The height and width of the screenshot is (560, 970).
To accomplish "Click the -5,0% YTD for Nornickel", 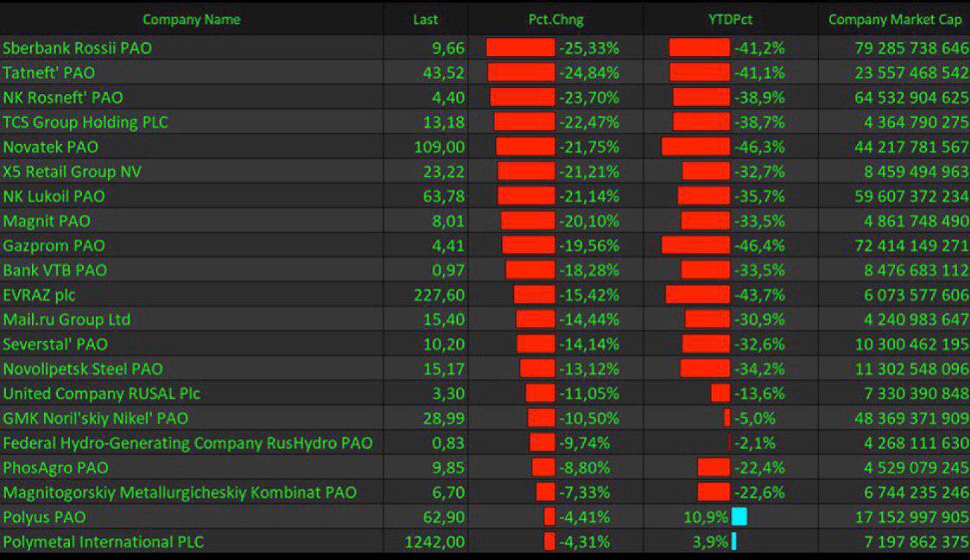I will point(755,418).
